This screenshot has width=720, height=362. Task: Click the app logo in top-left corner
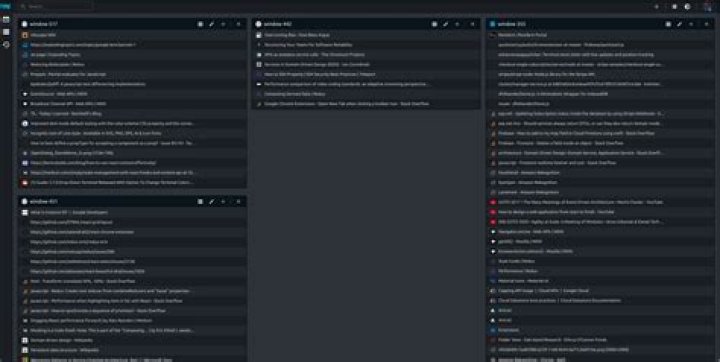coord(5,6)
